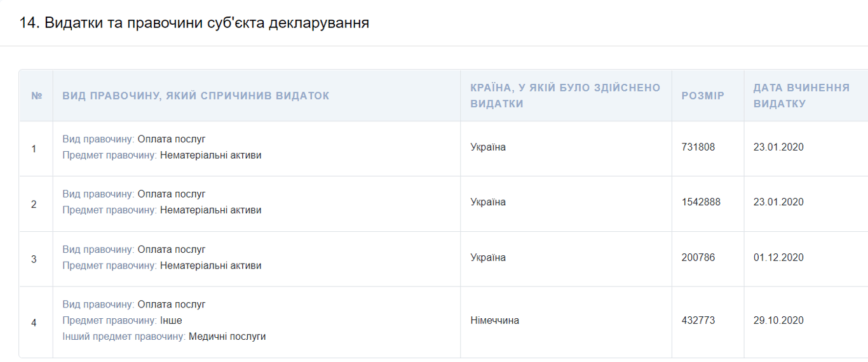868x362 pixels.
Task: Click row number 3 cell
Action: pyautogui.click(x=34, y=260)
